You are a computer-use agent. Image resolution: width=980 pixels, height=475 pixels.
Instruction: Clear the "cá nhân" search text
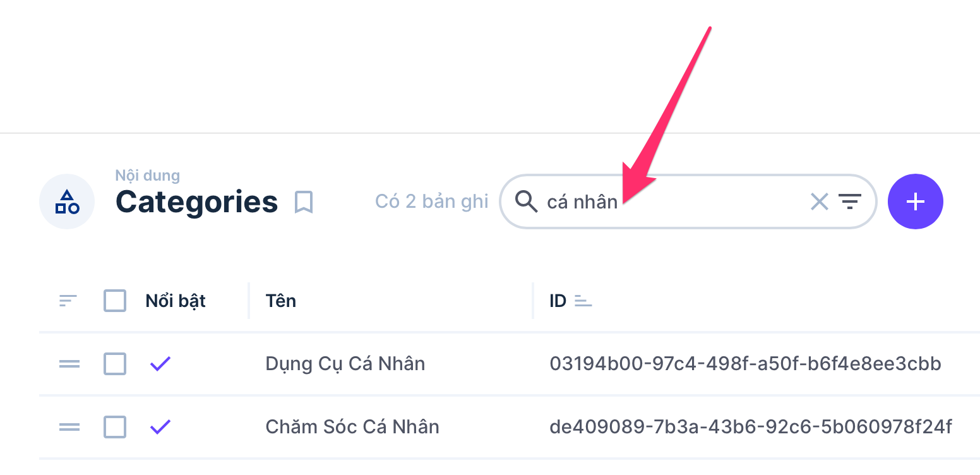tap(819, 201)
